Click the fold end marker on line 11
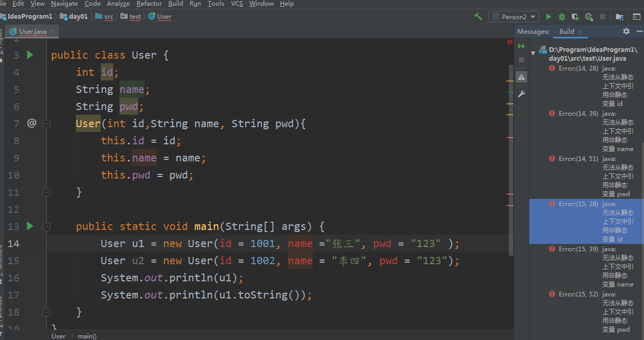The image size is (644, 340). [x=46, y=192]
